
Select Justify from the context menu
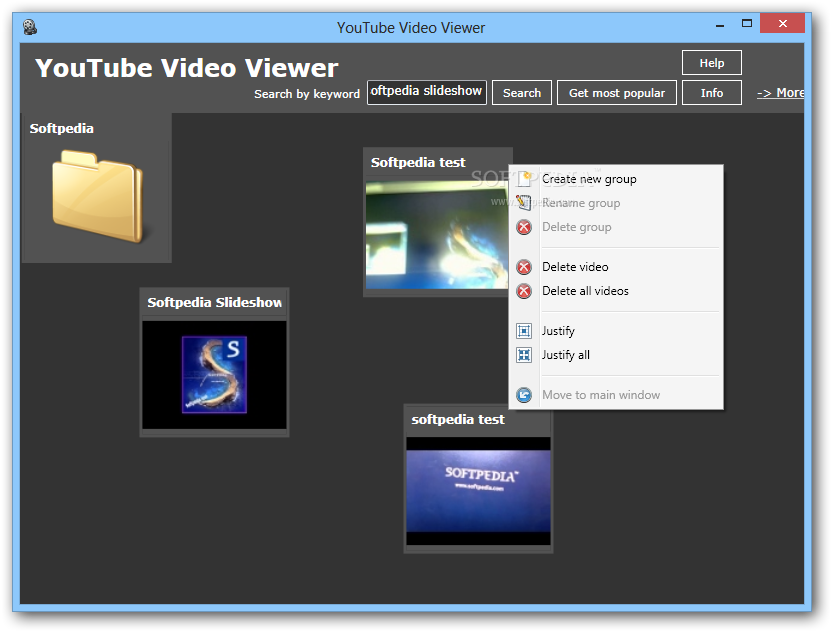616,331
